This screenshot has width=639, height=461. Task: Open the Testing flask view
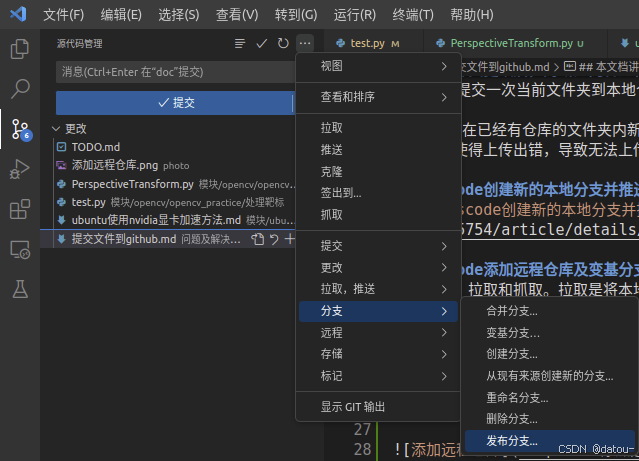[x=20, y=289]
